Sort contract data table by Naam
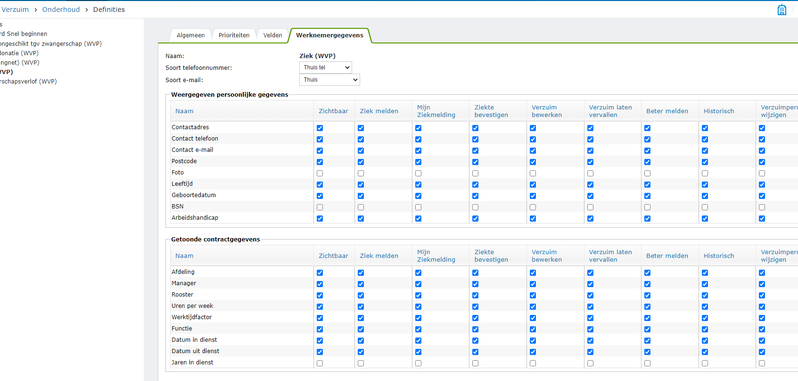Screen dimensions: 798x381 click(x=184, y=255)
